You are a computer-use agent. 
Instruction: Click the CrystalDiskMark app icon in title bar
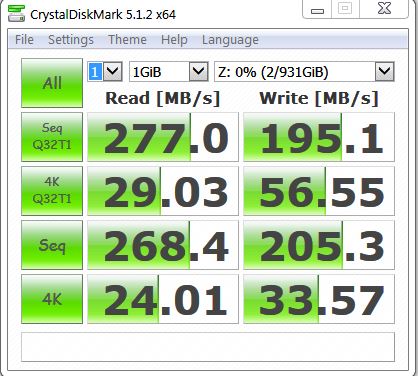click(16, 14)
